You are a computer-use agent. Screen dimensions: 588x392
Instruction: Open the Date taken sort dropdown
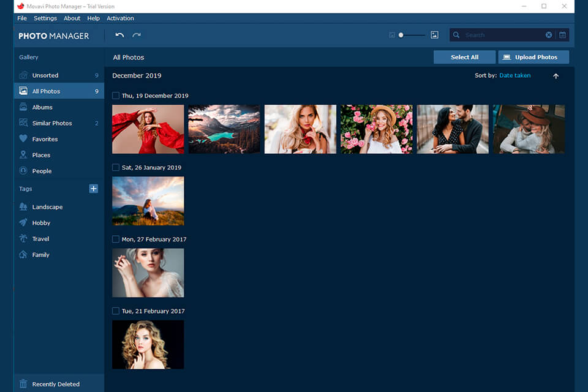click(x=514, y=75)
